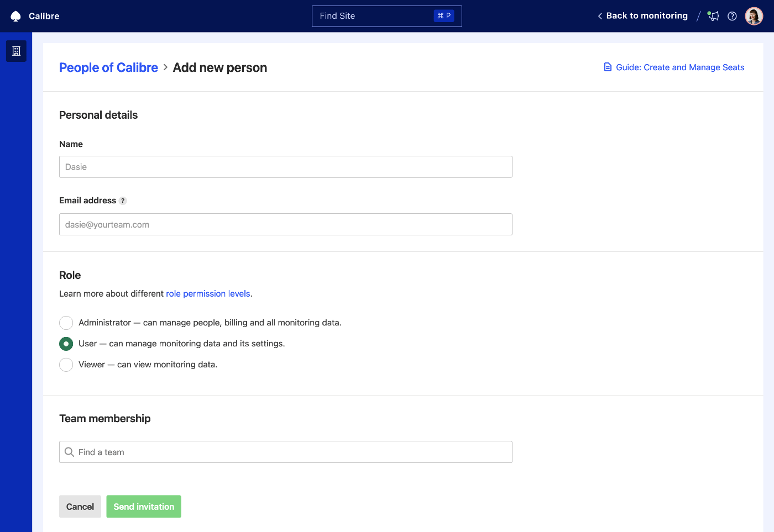The height and width of the screenshot is (532, 774).
Task: Navigate Back to monitoring
Action: click(x=647, y=15)
